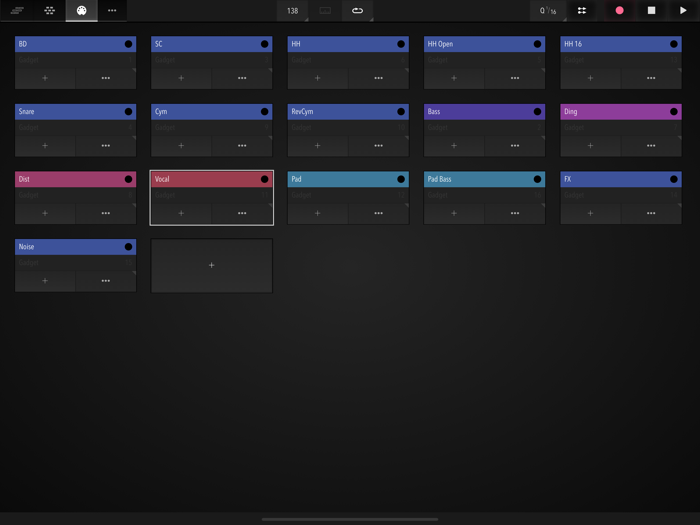Click the Play button
Viewport: 700px width, 525px height.
tap(683, 10)
